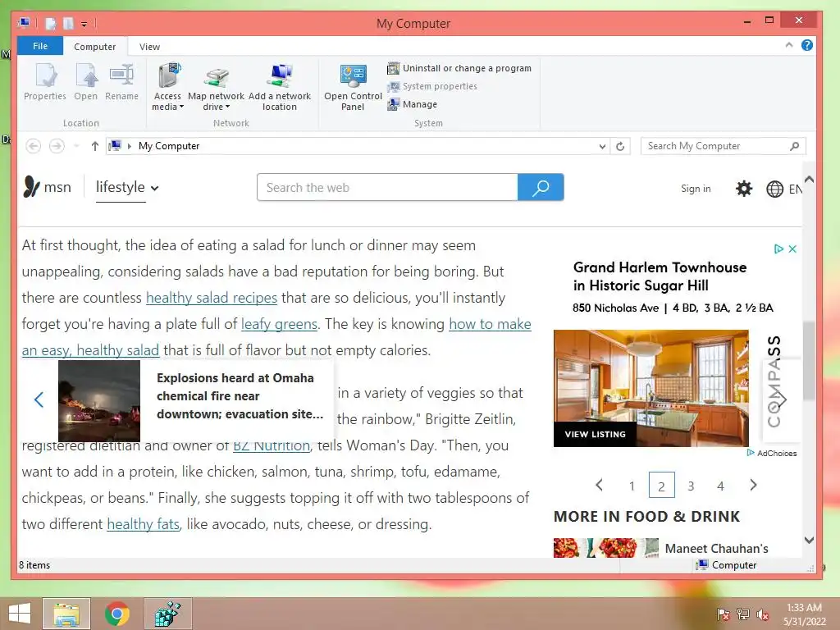
Task: Go to pagination page 1
Action: coord(632,486)
